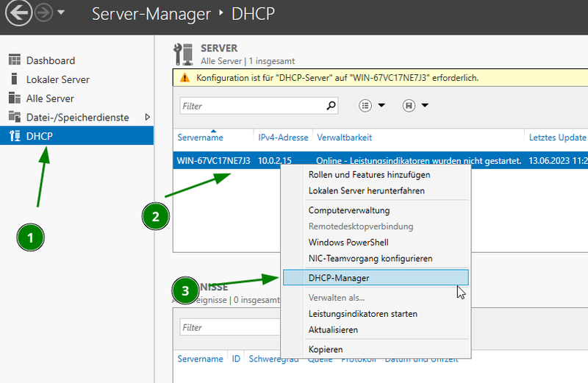588x383 pixels.
Task: Sort by IPv4-Adresse column header
Action: point(283,137)
